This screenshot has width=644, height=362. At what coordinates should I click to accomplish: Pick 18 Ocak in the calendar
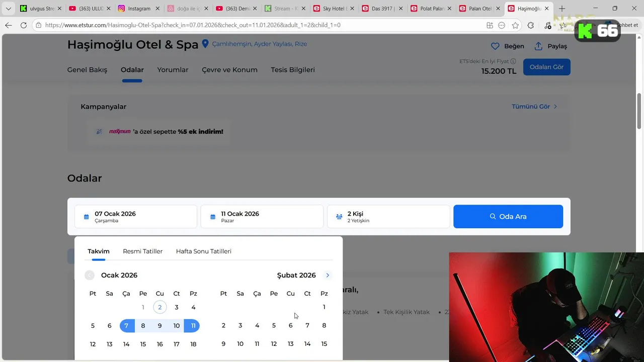[x=193, y=344]
